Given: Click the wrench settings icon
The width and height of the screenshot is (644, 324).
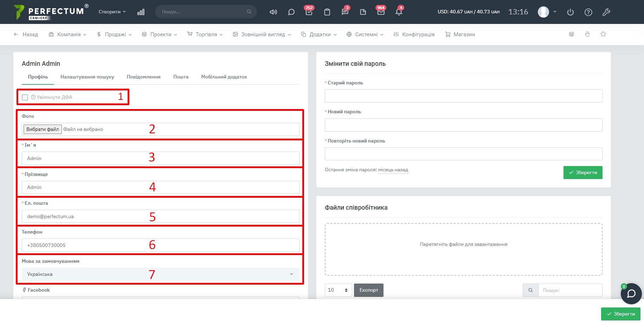Looking at the screenshot, I should (606, 12).
